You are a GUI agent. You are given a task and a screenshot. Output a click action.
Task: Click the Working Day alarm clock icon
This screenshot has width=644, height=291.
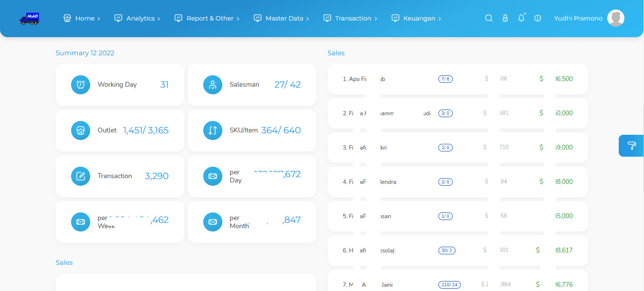click(x=81, y=85)
